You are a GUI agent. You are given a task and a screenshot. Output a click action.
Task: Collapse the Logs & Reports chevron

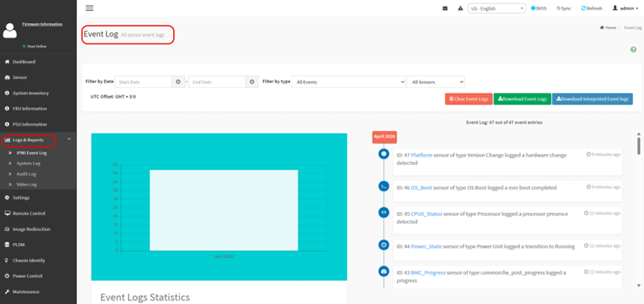coord(69,139)
